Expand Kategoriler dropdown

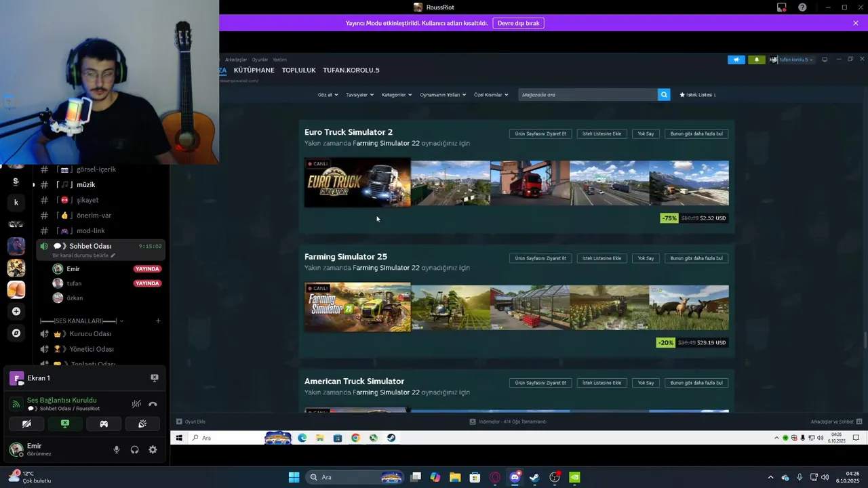pos(397,95)
